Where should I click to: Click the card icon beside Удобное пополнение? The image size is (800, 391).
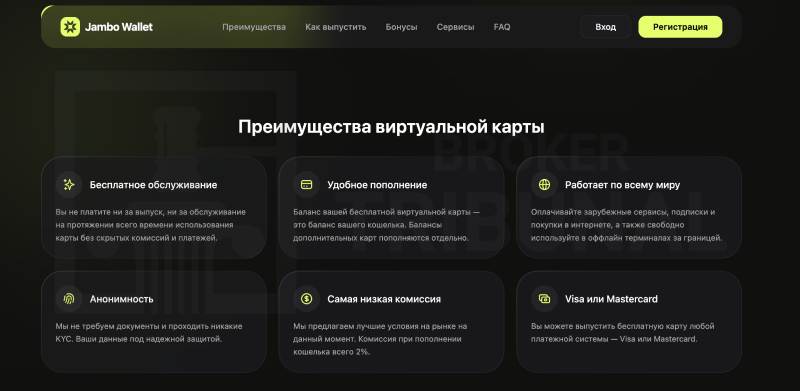pos(307,185)
